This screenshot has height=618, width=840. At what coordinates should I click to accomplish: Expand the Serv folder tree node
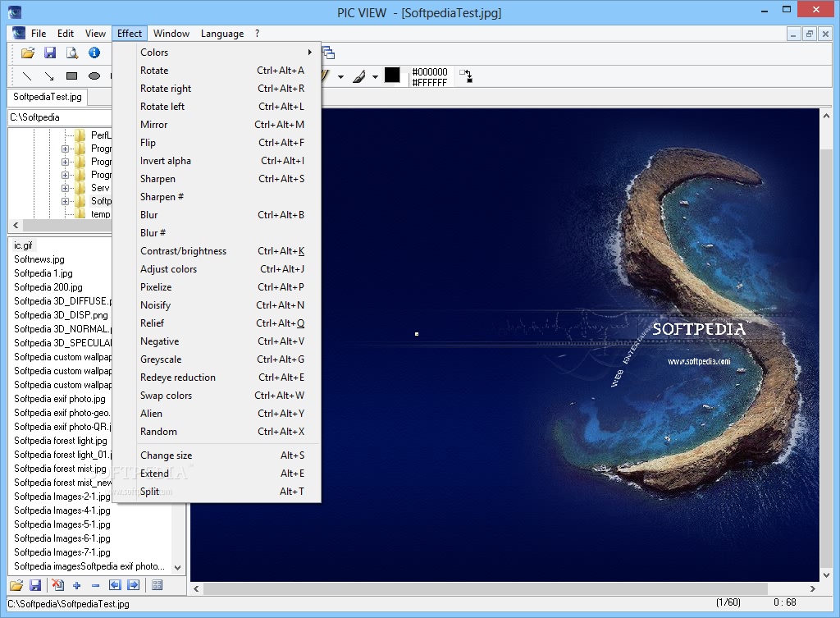65,188
